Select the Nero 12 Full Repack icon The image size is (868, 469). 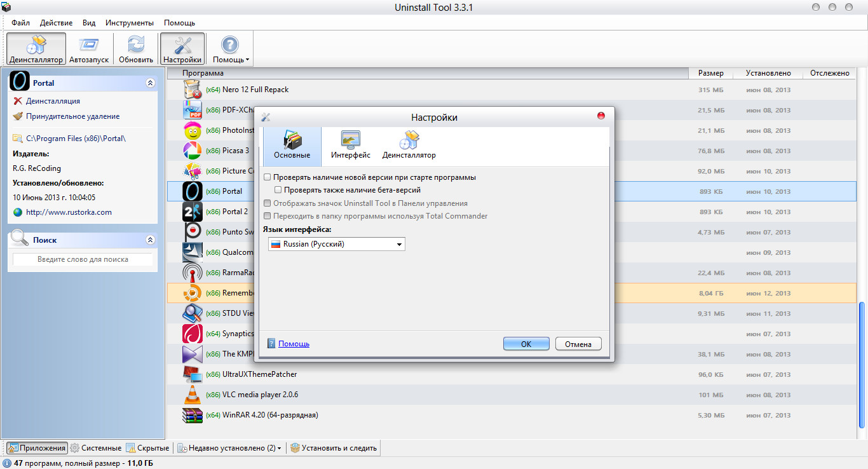click(193, 90)
